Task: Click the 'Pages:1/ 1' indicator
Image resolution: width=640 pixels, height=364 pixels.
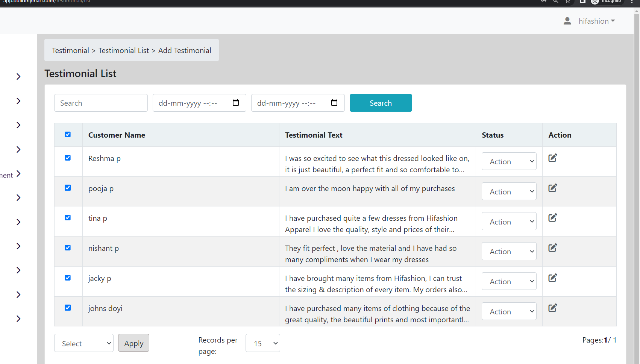Action: 599,340
